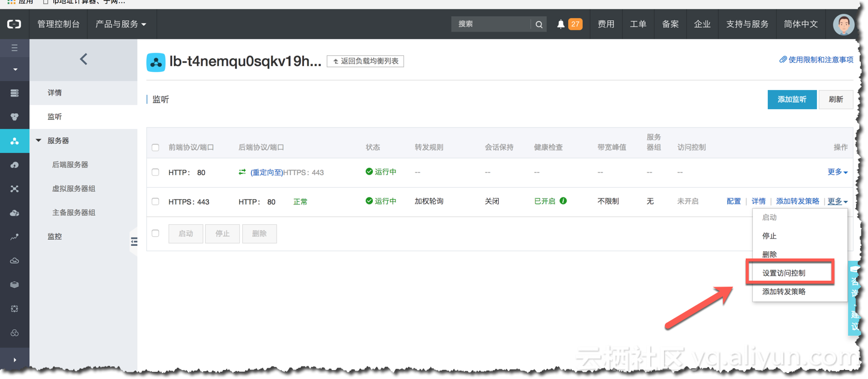Open the 产品与服务 dropdown
Image resolution: width=868 pixels, height=379 pixels.
point(121,24)
